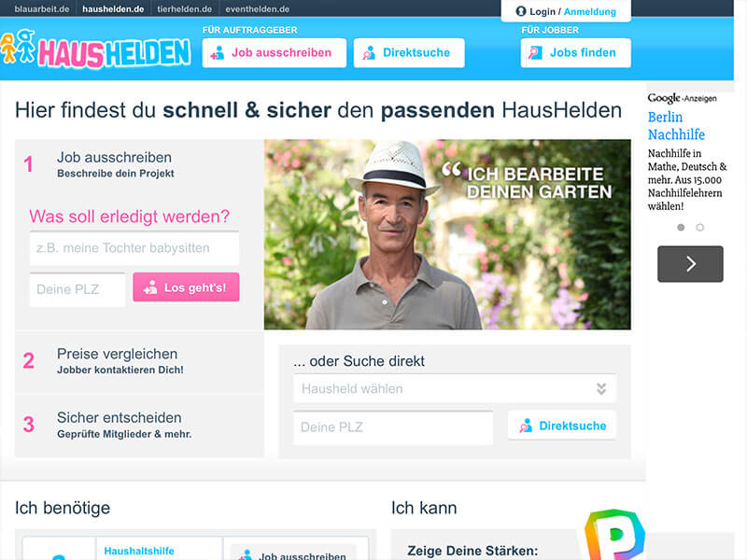Select the first ad carousel dot
Image resolution: width=747 pixels, height=560 pixels.
pyautogui.click(x=681, y=228)
